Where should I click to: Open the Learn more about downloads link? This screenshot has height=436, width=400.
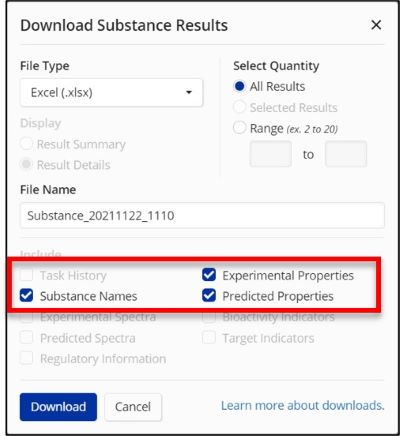pyautogui.click(x=303, y=406)
